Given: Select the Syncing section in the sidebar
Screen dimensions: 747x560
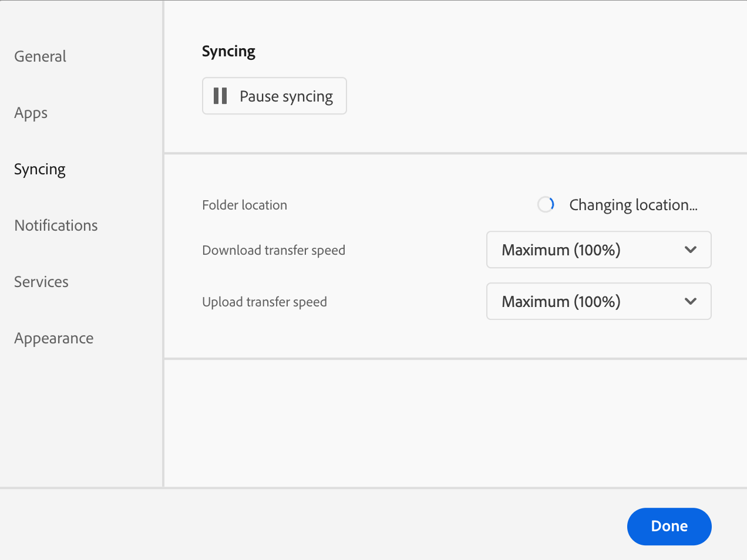Looking at the screenshot, I should click(x=39, y=169).
